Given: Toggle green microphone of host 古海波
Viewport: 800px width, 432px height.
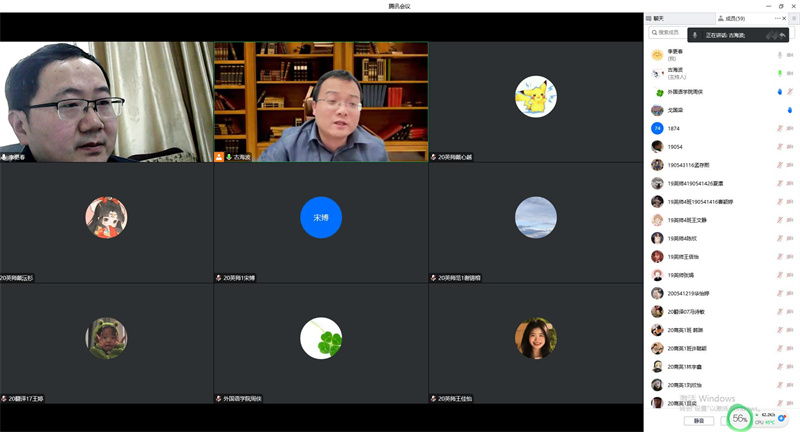Looking at the screenshot, I should coord(779,73).
